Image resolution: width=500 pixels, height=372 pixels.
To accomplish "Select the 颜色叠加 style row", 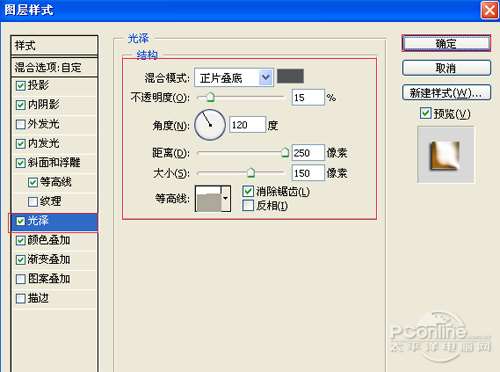I will point(54,240).
